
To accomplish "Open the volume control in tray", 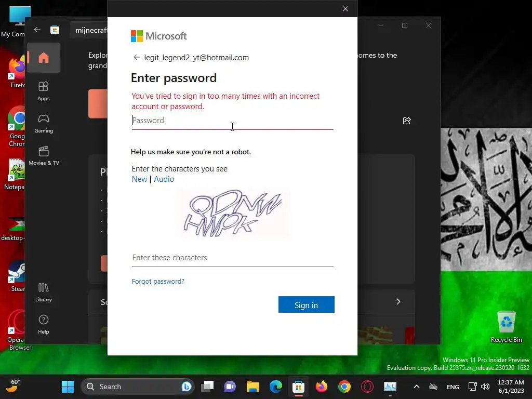I will [x=486, y=387].
